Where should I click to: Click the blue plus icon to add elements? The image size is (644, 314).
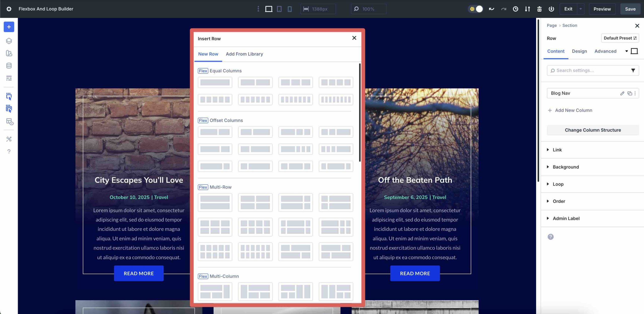[x=9, y=27]
